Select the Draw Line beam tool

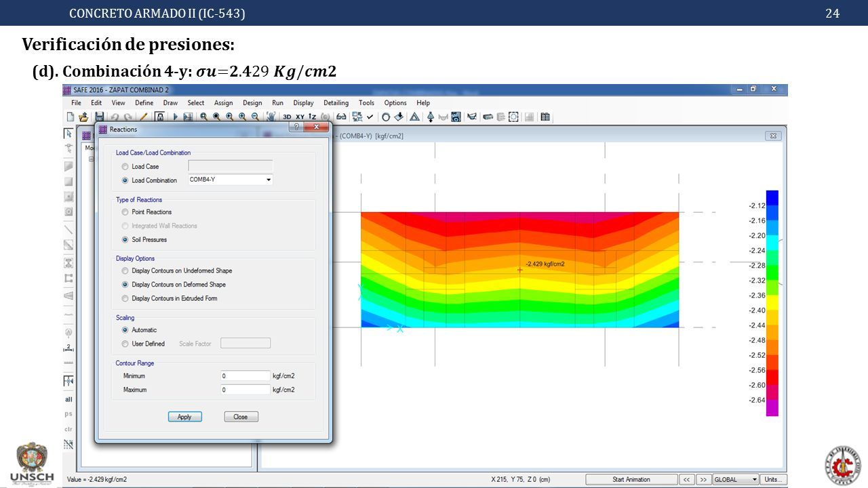(68, 229)
